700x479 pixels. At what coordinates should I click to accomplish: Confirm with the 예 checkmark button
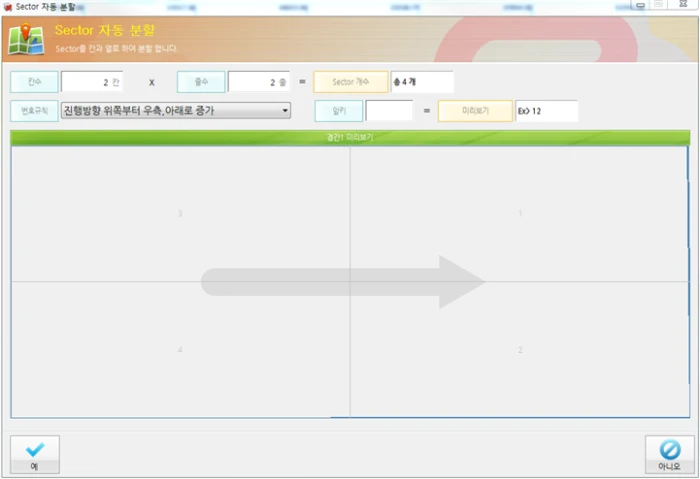[x=35, y=454]
